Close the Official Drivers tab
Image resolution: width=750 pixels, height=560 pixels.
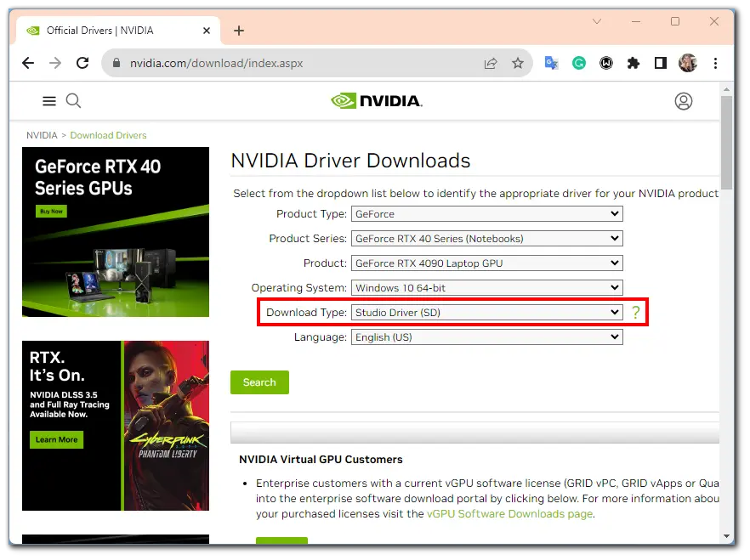pos(207,31)
